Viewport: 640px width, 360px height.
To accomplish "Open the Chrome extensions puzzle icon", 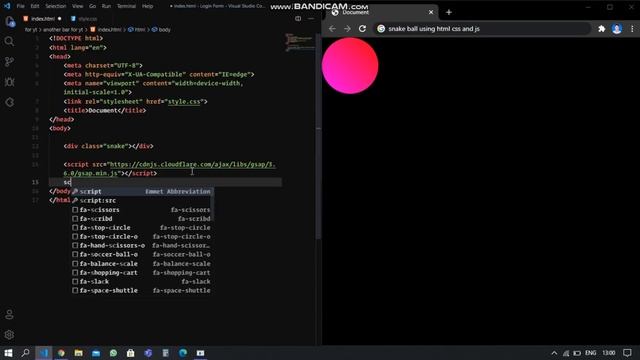I will (601, 29).
